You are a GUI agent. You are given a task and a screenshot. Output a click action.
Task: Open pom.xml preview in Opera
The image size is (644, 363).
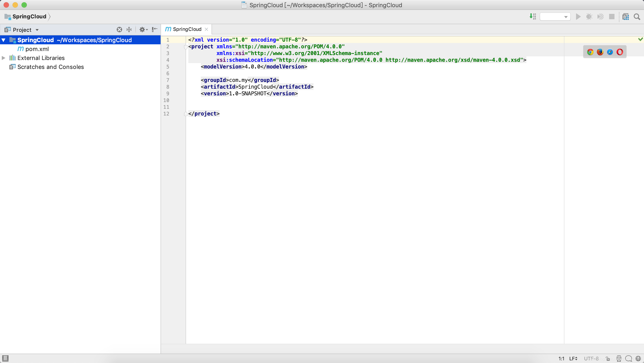click(620, 52)
